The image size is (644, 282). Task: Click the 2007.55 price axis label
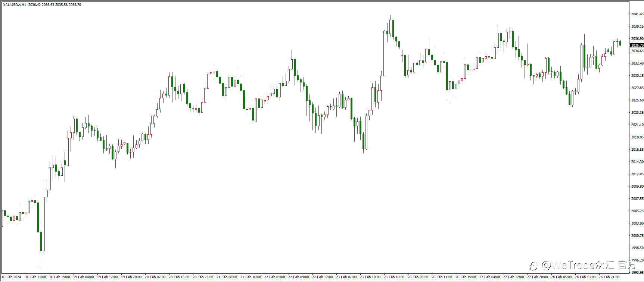(x=637, y=199)
